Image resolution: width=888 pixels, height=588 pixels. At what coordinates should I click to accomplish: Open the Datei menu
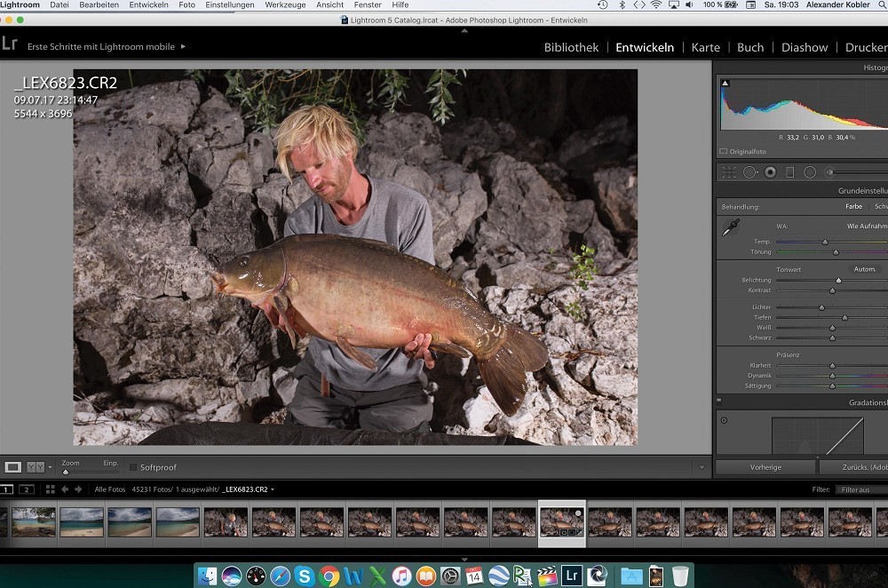click(x=59, y=4)
